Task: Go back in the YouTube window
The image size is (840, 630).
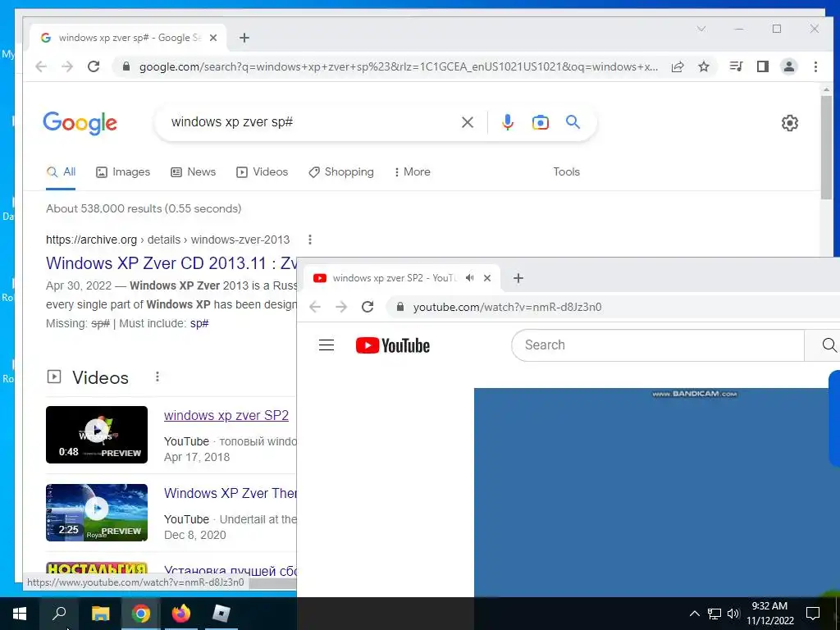Action: [315, 307]
